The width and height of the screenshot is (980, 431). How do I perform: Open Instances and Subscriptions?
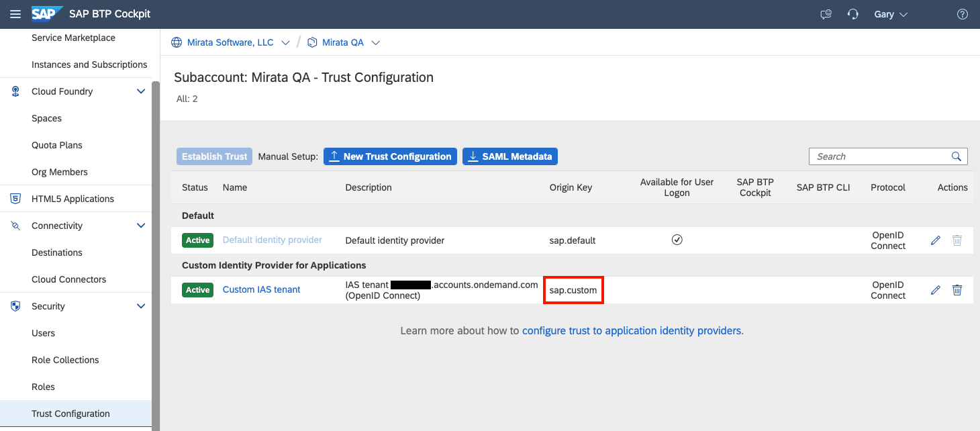point(89,64)
